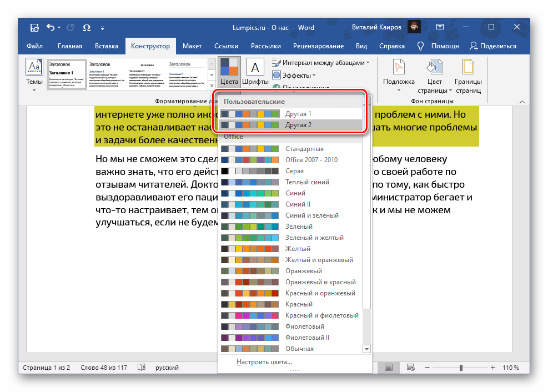
Task: Click the Omega symbol icon in the title bar
Action: click(87, 27)
